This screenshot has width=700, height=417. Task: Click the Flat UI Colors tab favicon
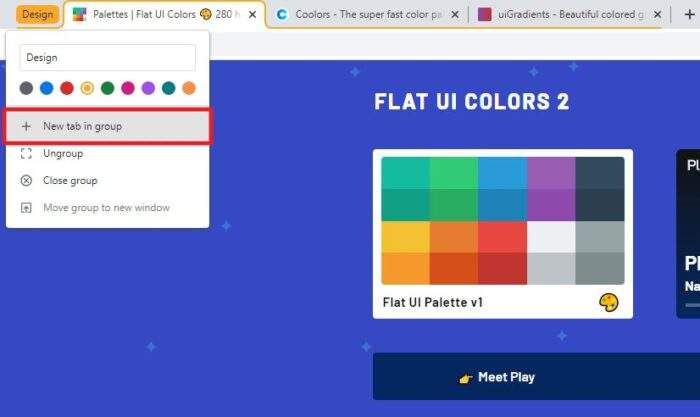click(x=79, y=15)
